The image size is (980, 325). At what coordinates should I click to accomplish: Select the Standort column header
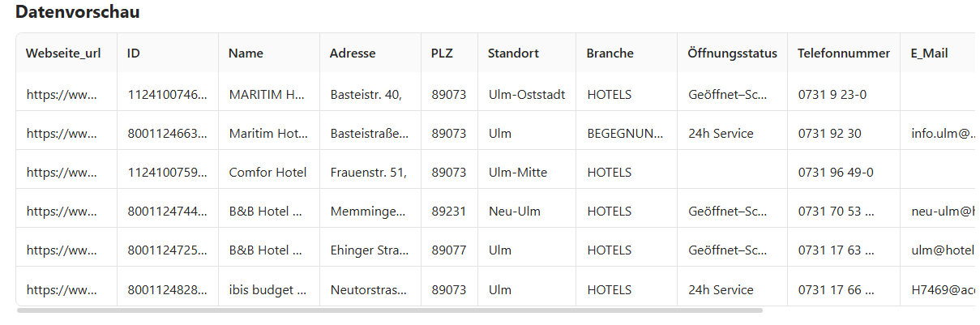(x=527, y=53)
